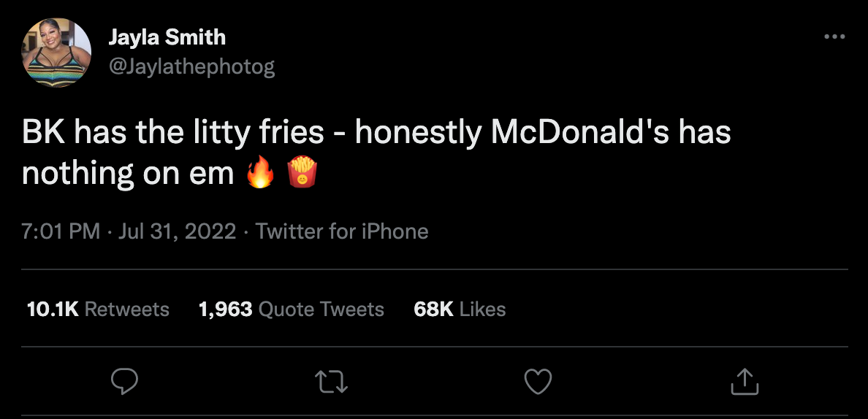Click the @Jaylathephotog handle
The width and height of the screenshot is (868, 419).
coord(191,67)
